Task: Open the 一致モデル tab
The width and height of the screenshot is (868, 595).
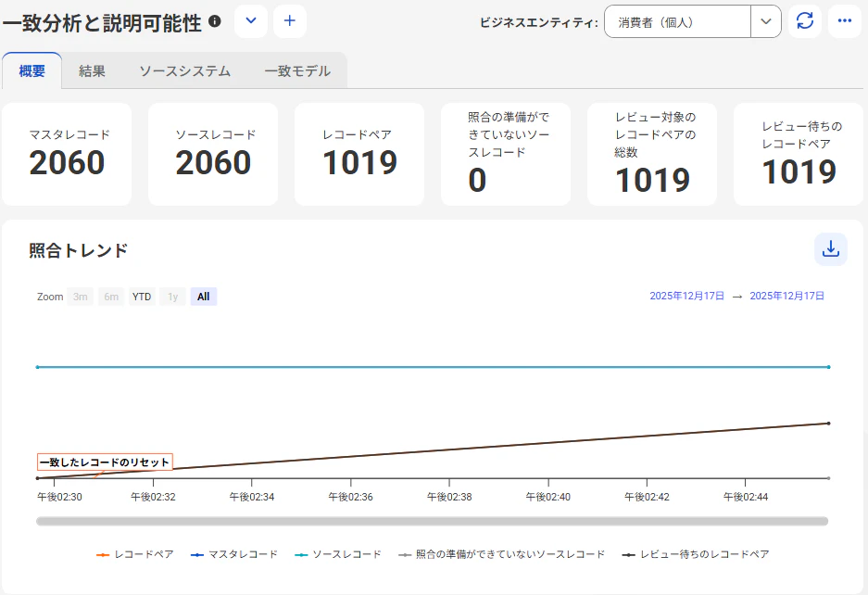Action: [297, 71]
